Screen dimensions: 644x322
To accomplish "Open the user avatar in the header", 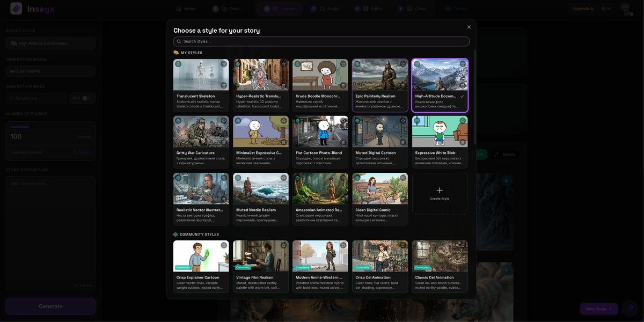I will (x=625, y=9).
